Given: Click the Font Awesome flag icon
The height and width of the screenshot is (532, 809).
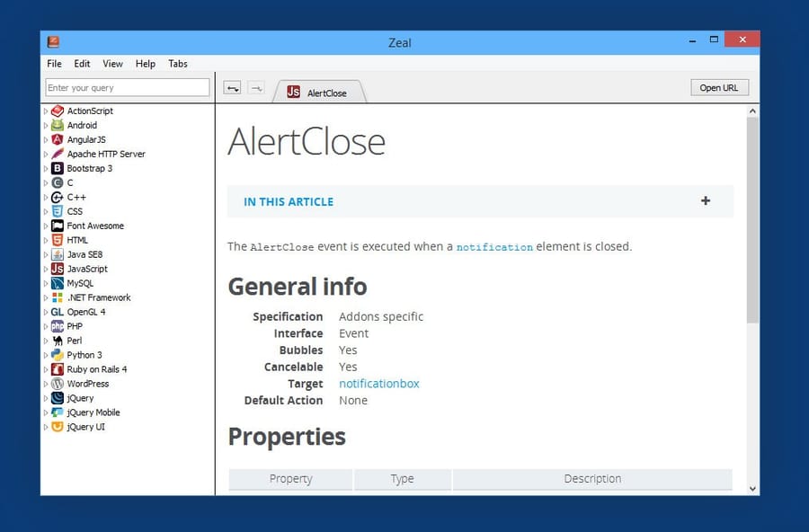Looking at the screenshot, I should point(58,226).
